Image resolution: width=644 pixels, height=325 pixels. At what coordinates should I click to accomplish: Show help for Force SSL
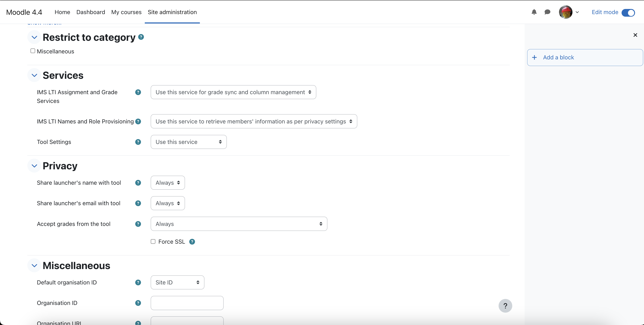(192, 242)
